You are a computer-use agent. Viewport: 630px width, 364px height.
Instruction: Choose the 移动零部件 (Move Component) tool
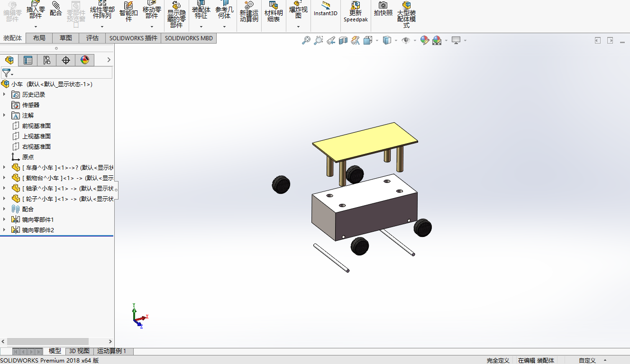coord(152,9)
